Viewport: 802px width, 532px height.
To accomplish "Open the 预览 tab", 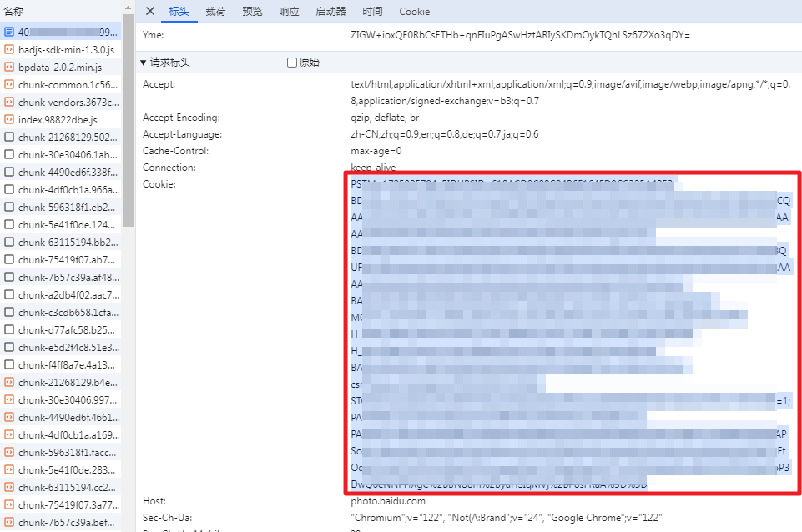I will coord(252,12).
